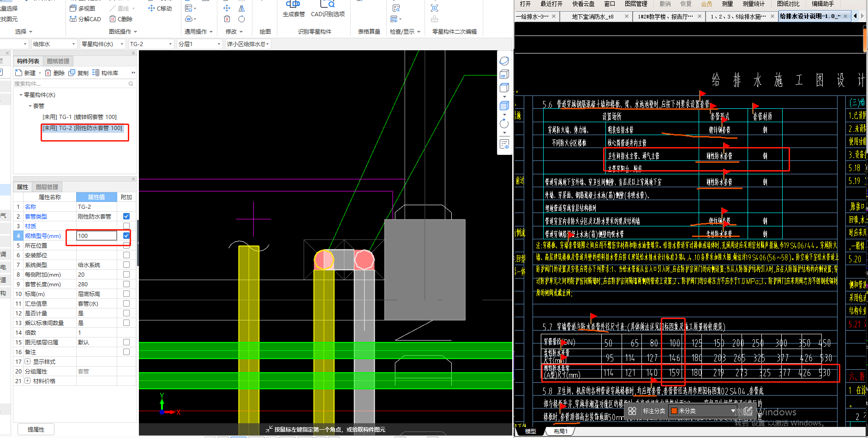868x438 pixels.
Task: Click the property list icon on viewport toolbar
Action: pos(504,144)
